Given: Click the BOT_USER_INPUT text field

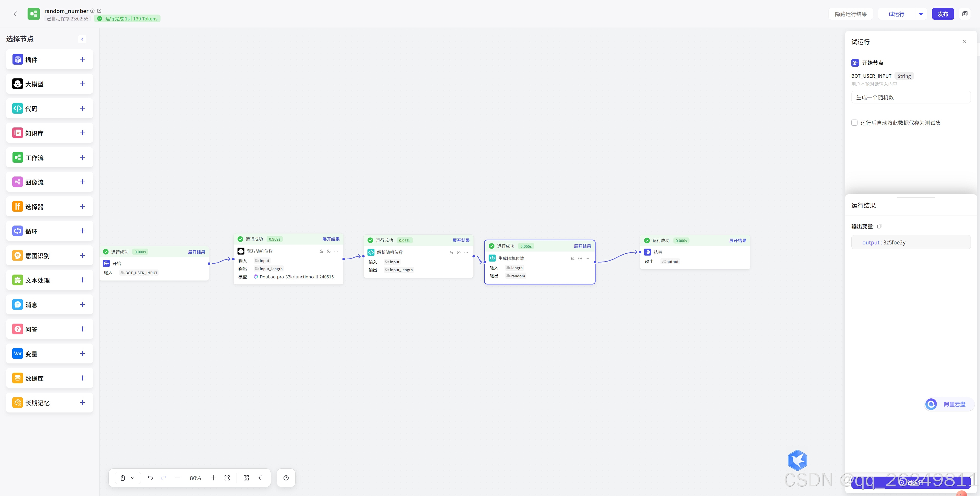Looking at the screenshot, I should tap(910, 97).
